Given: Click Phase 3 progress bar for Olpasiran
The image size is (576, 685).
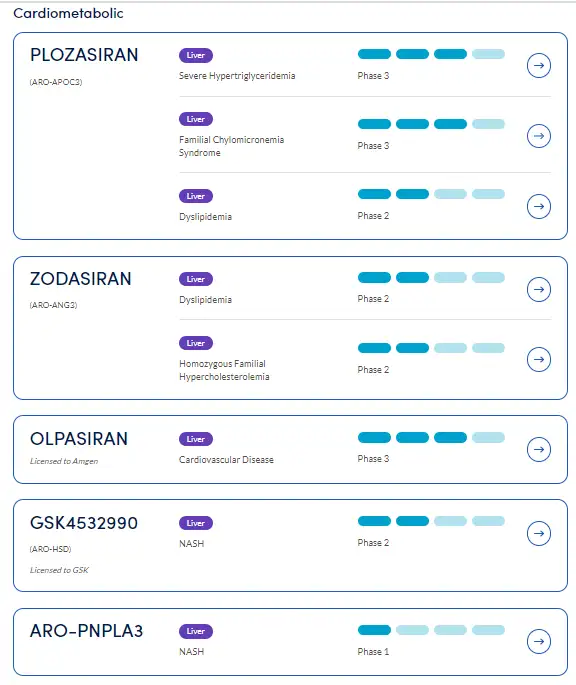Looking at the screenshot, I should click(431, 437).
